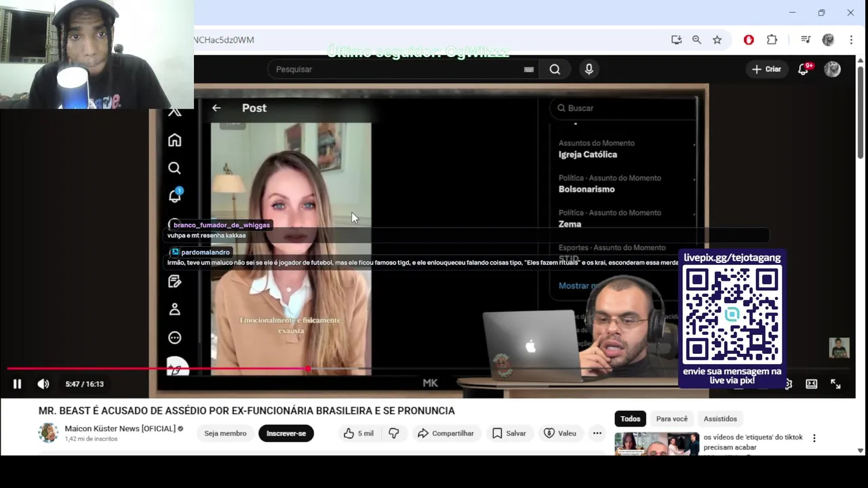Open Maicon Küster News channel avatar
This screenshot has height=488, width=868.
point(48,432)
